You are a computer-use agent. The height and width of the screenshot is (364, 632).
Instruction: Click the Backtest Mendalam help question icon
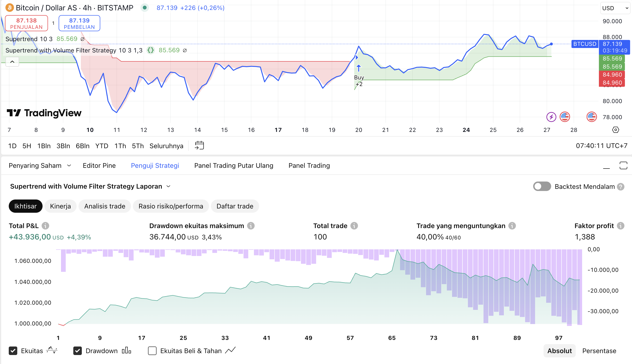point(620,186)
